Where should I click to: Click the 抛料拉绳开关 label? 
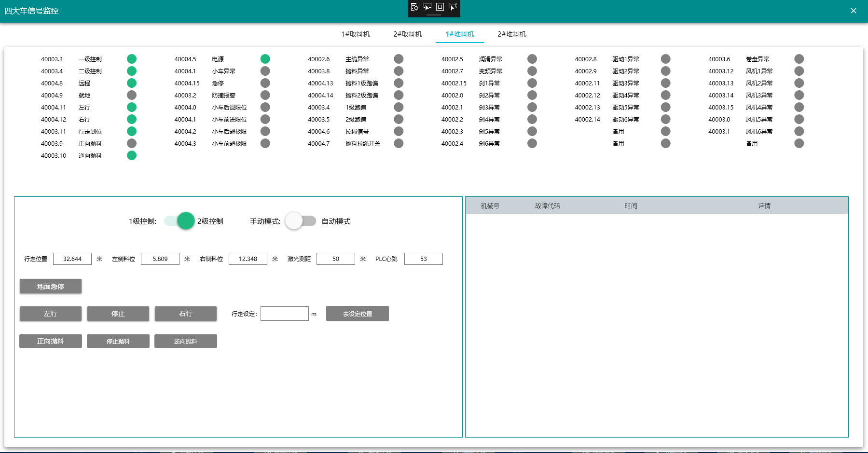click(363, 143)
